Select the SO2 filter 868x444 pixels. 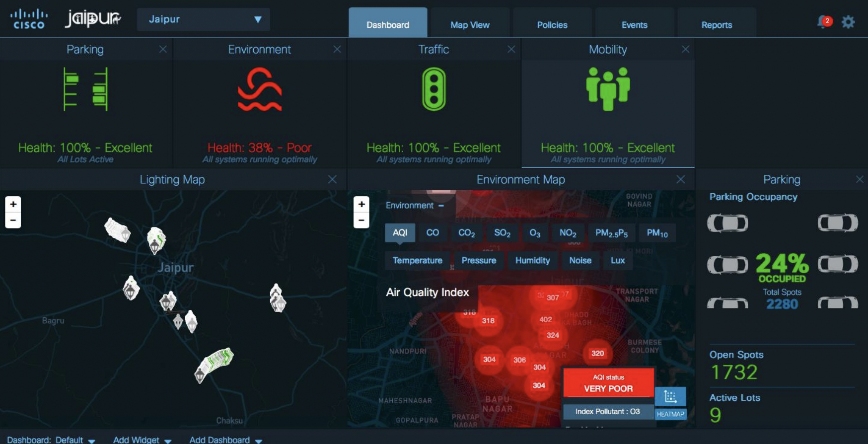tap(502, 232)
